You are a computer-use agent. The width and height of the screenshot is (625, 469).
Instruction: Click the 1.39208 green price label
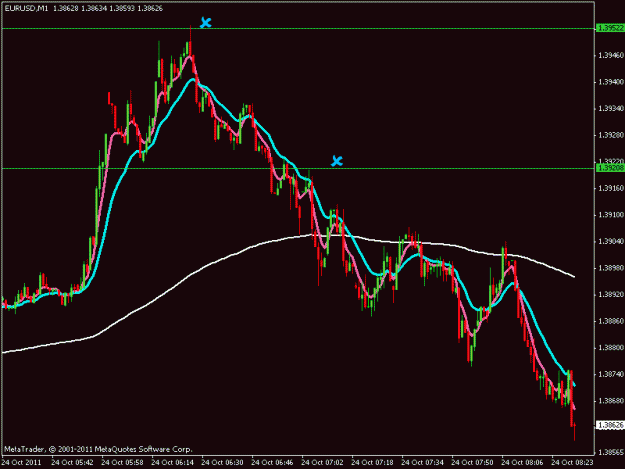click(610, 168)
